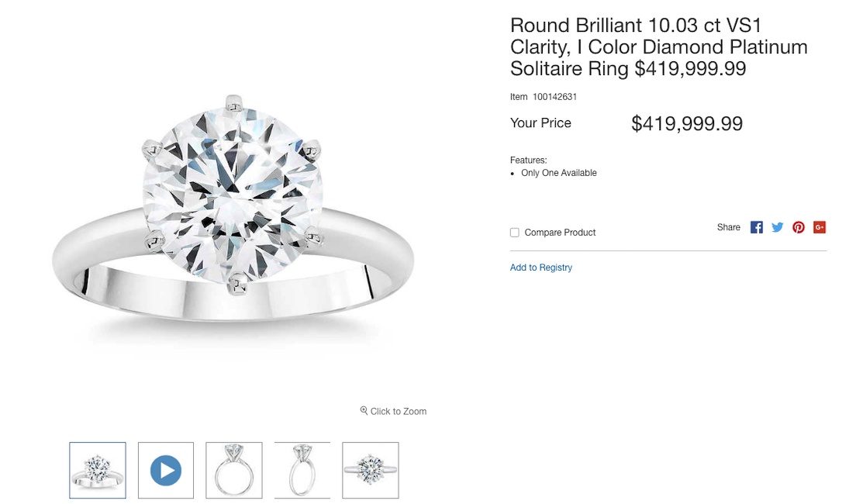Screen dimensions: 856x504
Task: View the front profile ring thumbnail
Action: [234, 470]
